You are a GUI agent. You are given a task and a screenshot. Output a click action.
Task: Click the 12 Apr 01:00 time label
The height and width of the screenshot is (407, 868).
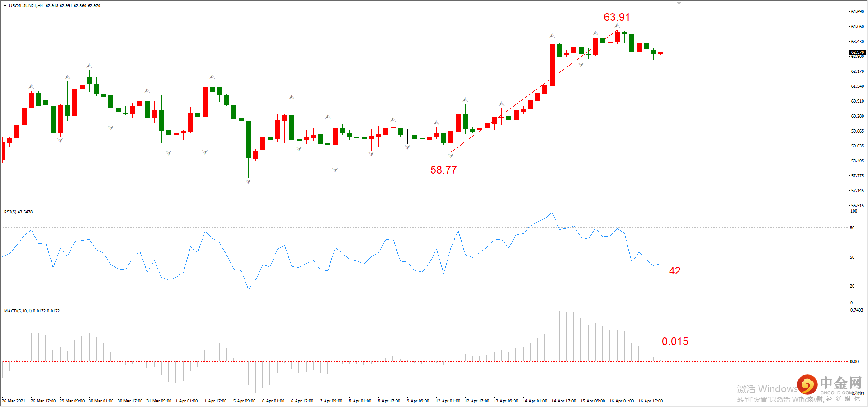click(x=448, y=401)
